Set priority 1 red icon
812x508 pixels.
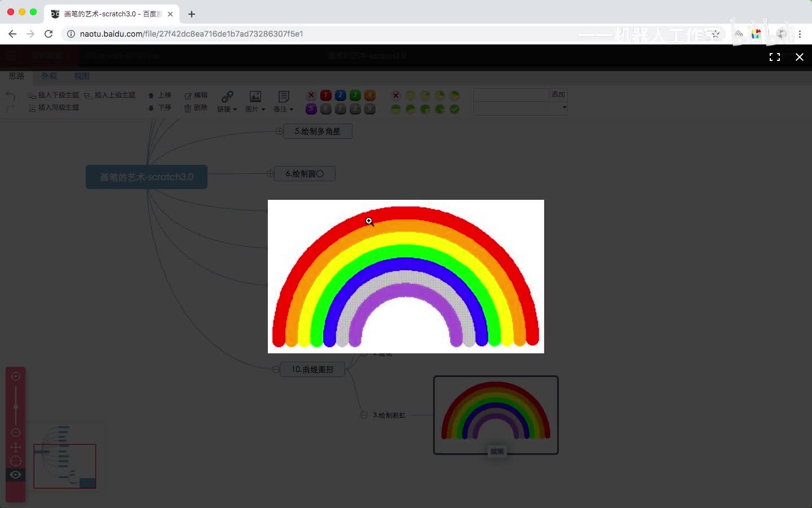(x=325, y=95)
